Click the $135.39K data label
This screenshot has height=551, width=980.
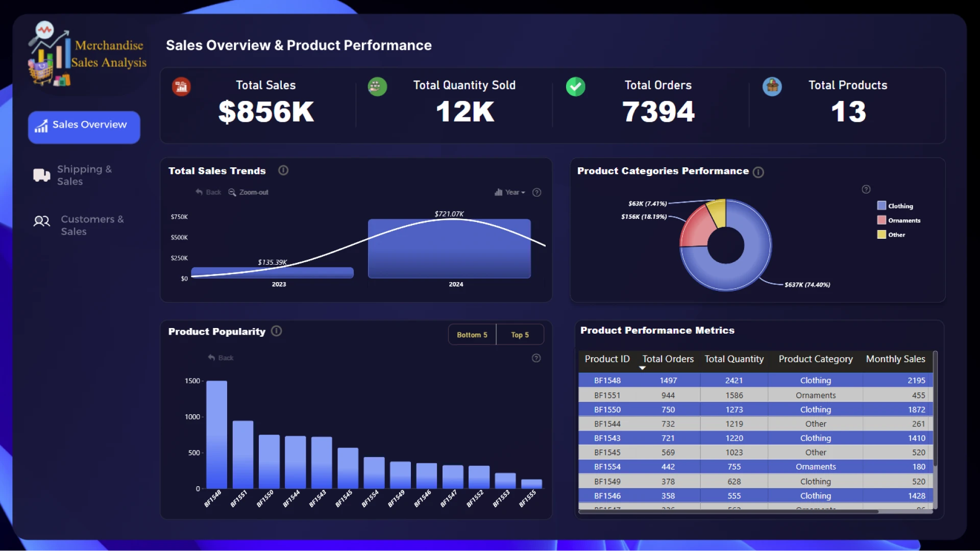273,262
